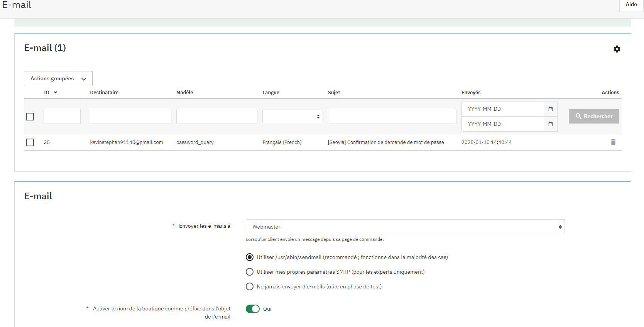Select Ne jamais envoyer d'e-mails option

pyautogui.click(x=250, y=286)
